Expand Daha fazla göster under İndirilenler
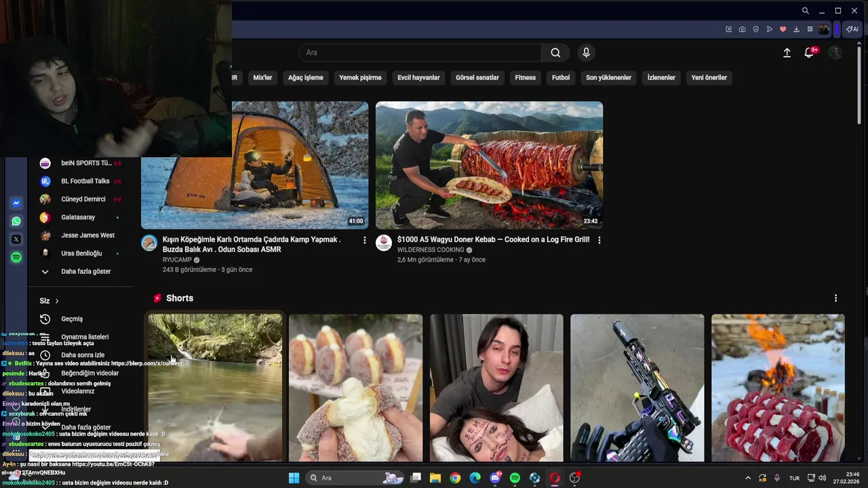The height and width of the screenshot is (488, 868). click(x=85, y=428)
